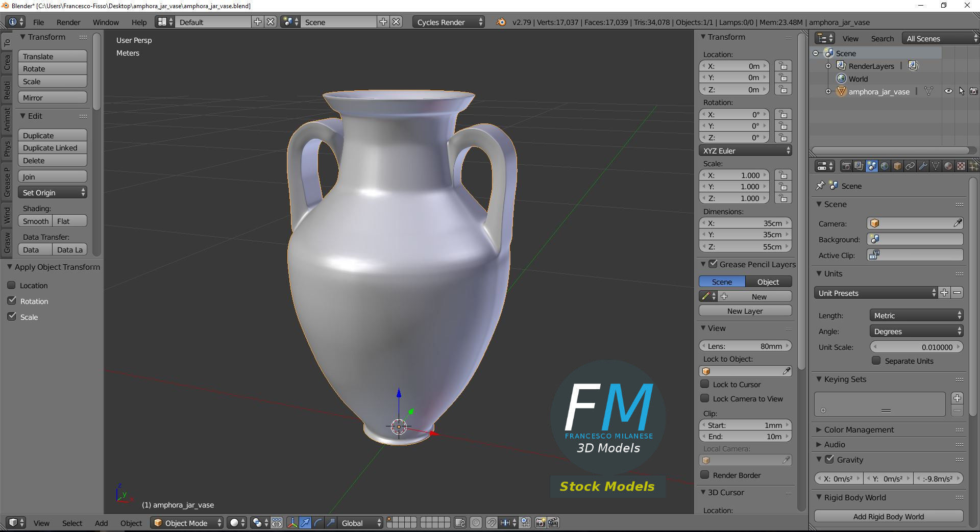Open the Render Layers properties tab
The width and height of the screenshot is (980, 532).
click(x=859, y=166)
